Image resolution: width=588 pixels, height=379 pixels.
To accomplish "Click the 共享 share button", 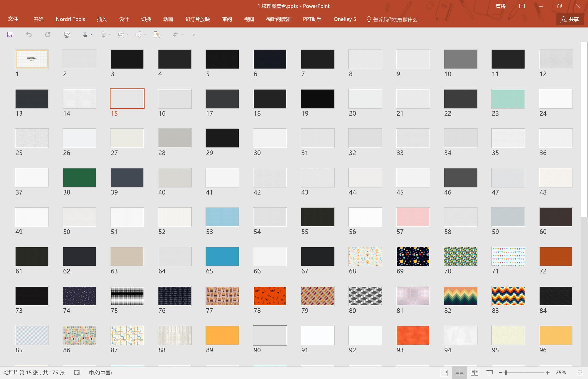I will (x=569, y=19).
